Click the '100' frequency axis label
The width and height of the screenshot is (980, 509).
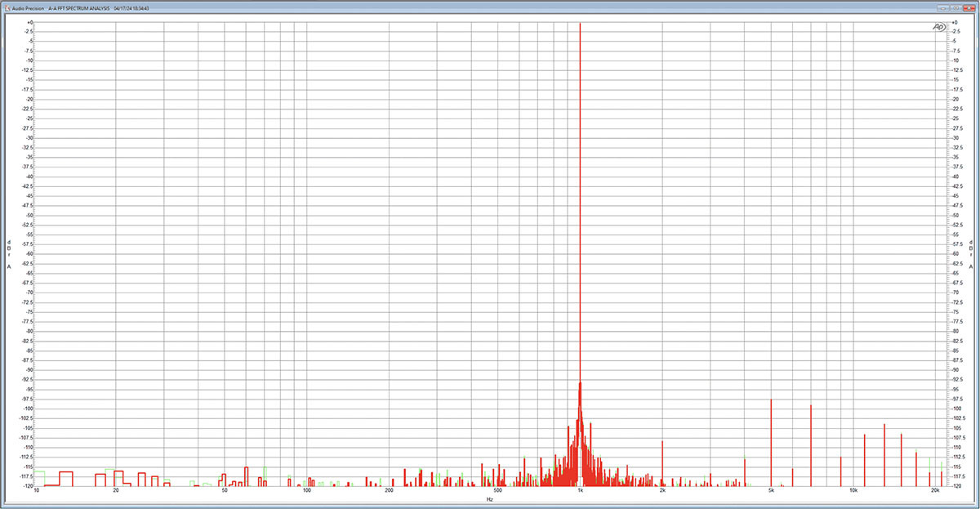306,491
